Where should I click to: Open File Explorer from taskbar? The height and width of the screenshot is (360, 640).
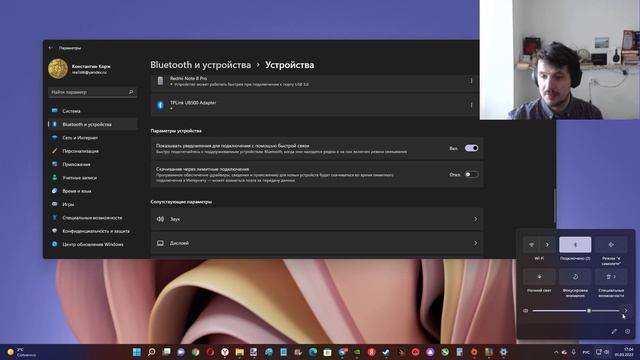tap(240, 352)
